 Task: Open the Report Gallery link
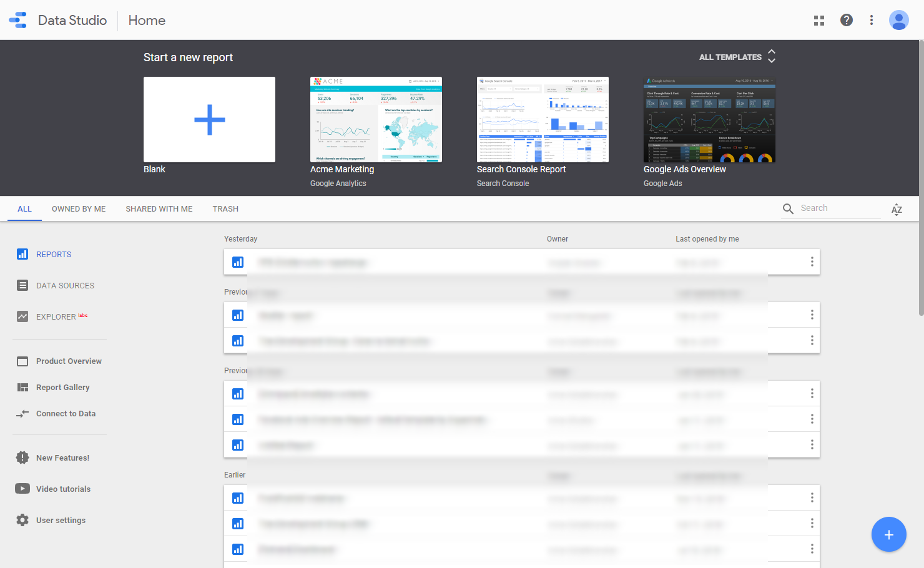pos(63,388)
